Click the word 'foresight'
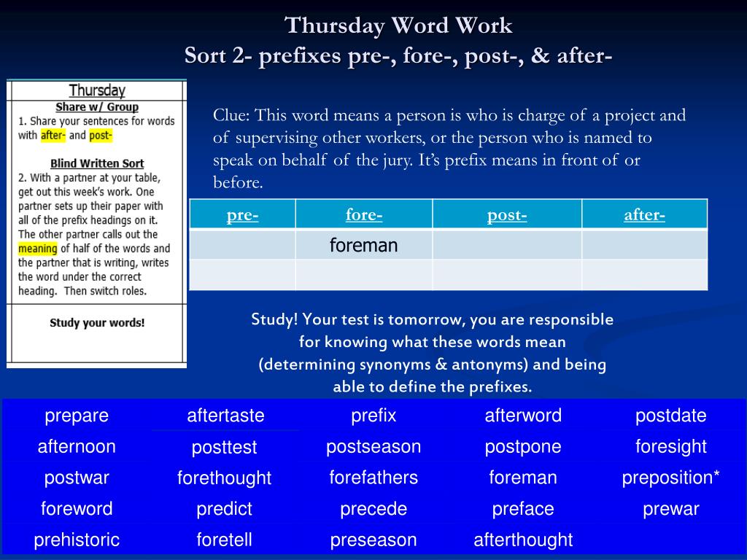This screenshot has height=560, width=747. 671,446
